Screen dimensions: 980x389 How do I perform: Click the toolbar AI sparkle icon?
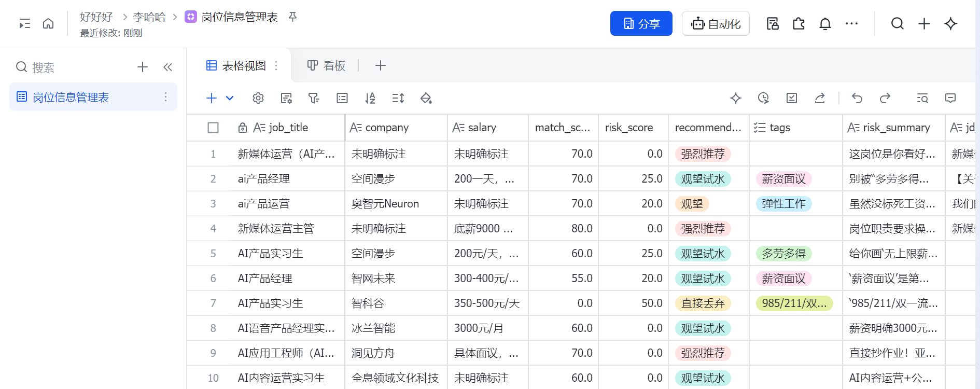(736, 98)
